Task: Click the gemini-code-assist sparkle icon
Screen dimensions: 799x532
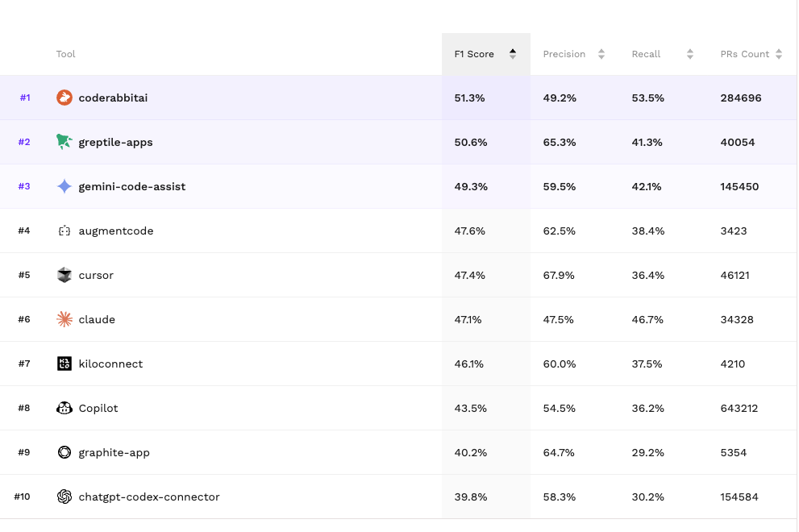Action: [x=65, y=186]
